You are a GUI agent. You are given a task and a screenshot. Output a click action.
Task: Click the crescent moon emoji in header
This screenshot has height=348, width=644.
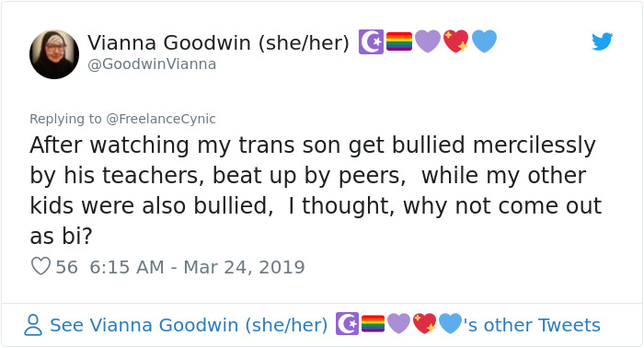[x=372, y=42]
